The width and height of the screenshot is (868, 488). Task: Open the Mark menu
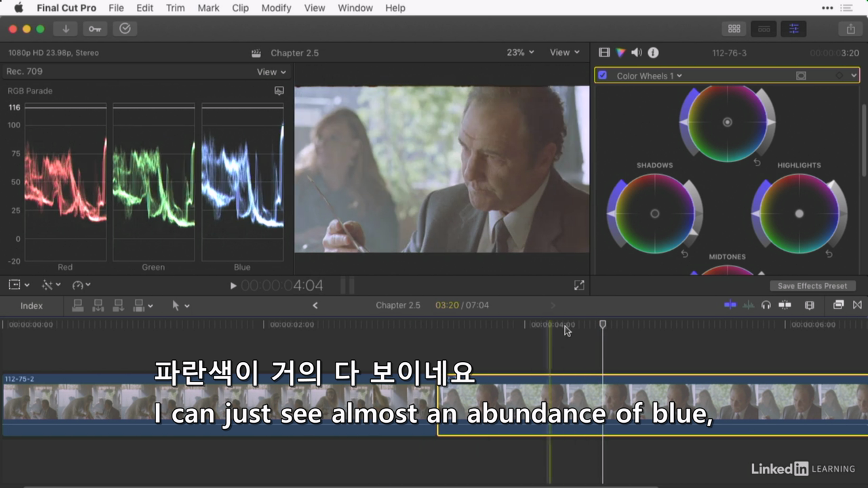(208, 8)
